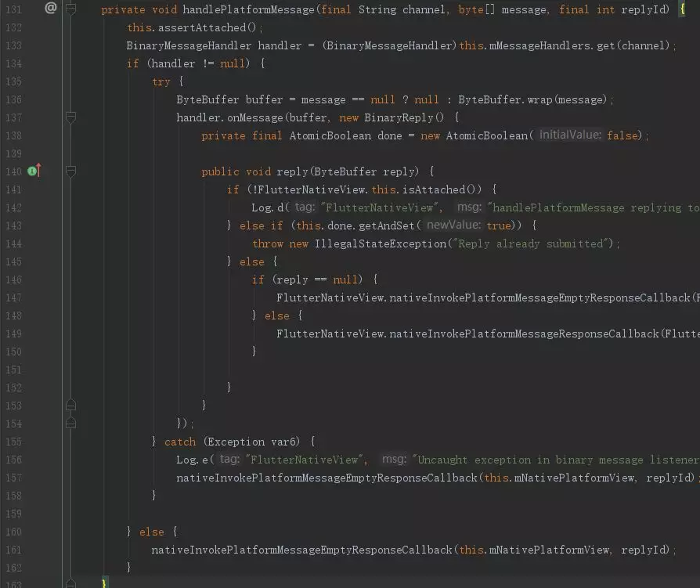Collapse the reply method fold on line 140
700x588 pixels.
pyautogui.click(x=70, y=171)
